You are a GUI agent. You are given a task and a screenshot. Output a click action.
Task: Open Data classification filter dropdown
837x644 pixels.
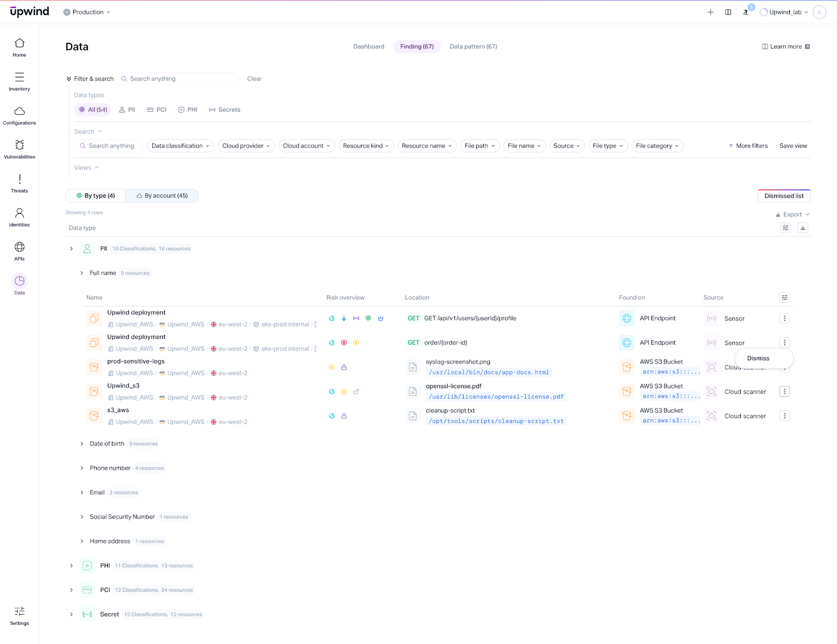pyautogui.click(x=180, y=146)
